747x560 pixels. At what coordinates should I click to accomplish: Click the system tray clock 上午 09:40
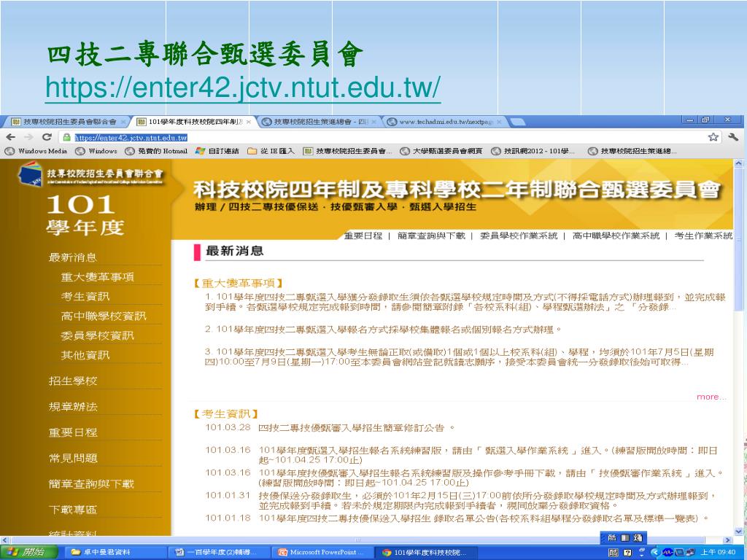point(718,553)
